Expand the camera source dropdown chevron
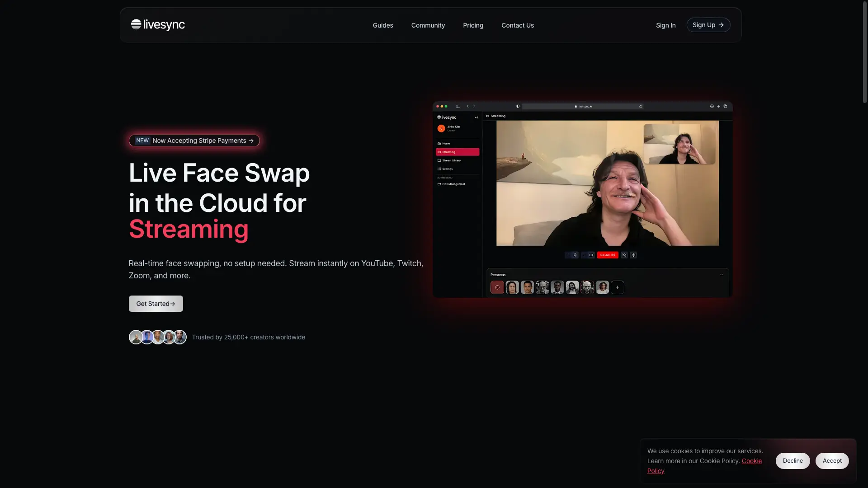This screenshot has height=488, width=868. [x=584, y=255]
